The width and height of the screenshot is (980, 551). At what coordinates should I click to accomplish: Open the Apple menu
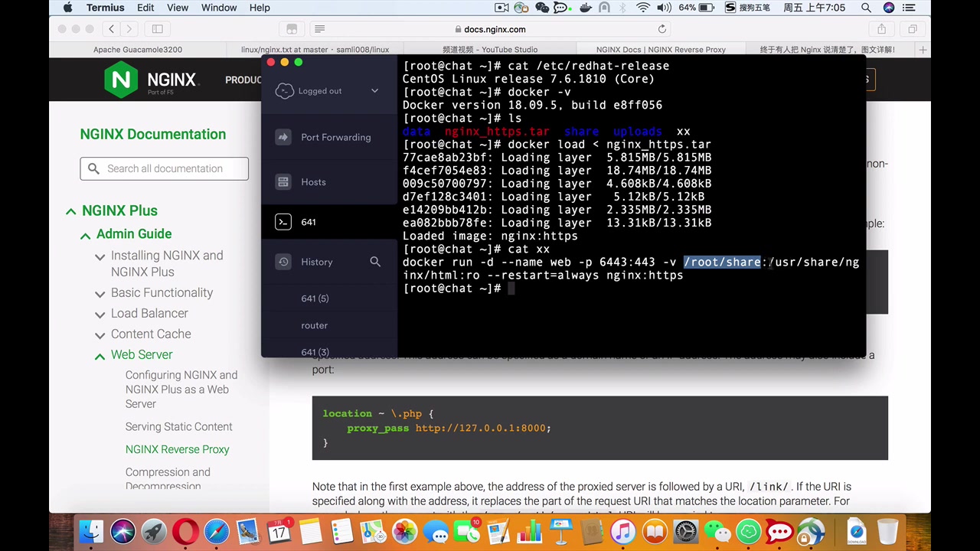click(67, 8)
